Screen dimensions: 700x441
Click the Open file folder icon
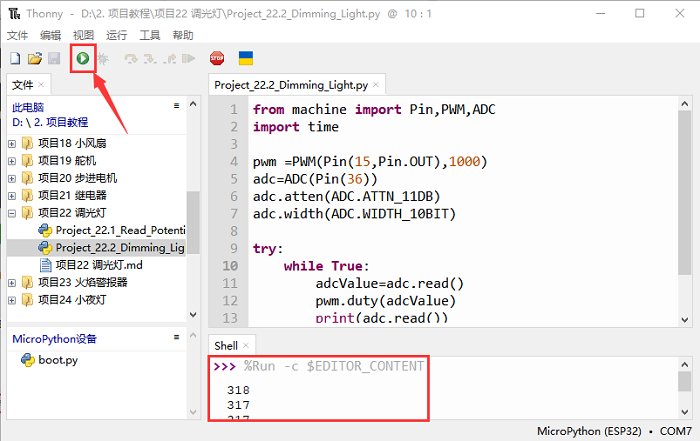35,59
